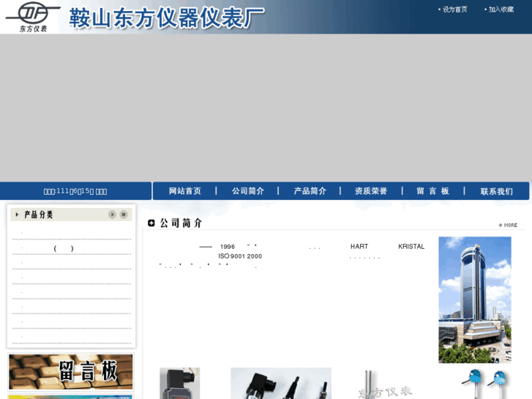Screen dimensions: 532x399
Task: Click the date text in blue bar
Action: (75, 191)
